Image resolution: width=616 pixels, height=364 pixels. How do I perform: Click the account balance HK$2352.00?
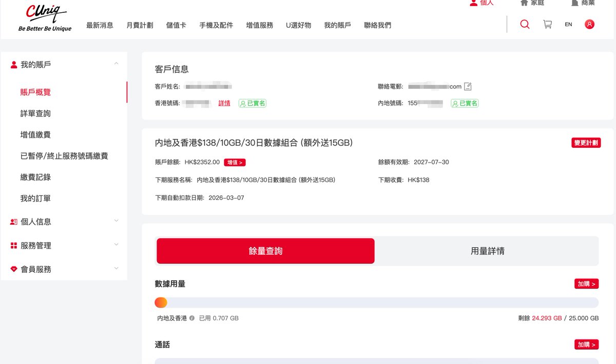(202, 162)
